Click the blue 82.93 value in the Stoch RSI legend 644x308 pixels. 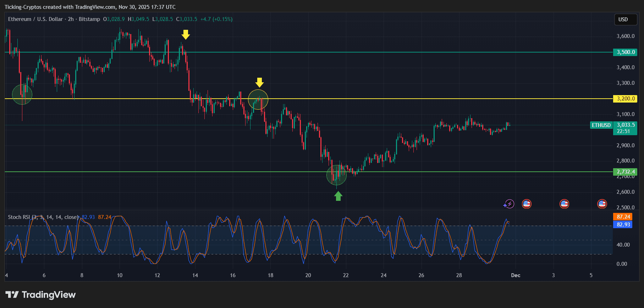tap(88, 217)
